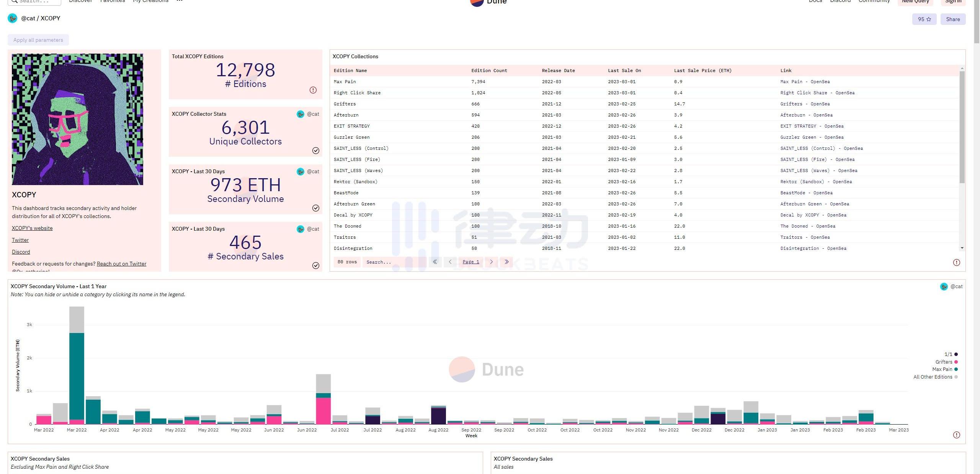
Task: Open XCOPY's website link
Action: pos(32,228)
